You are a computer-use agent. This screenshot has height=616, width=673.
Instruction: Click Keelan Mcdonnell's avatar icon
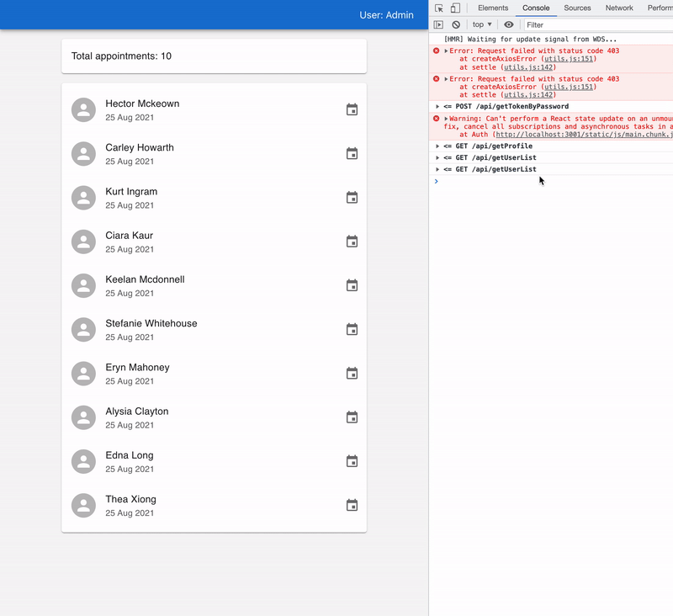(x=83, y=285)
